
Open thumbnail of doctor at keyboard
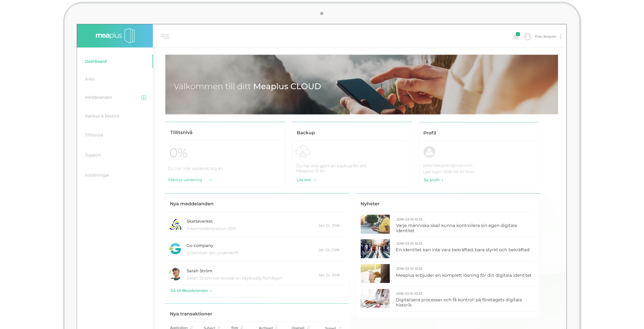[x=375, y=298]
